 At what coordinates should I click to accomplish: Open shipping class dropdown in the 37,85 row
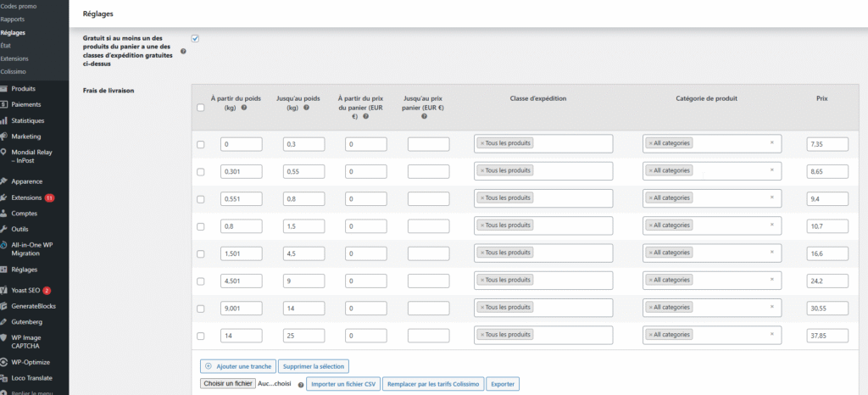[x=542, y=334]
